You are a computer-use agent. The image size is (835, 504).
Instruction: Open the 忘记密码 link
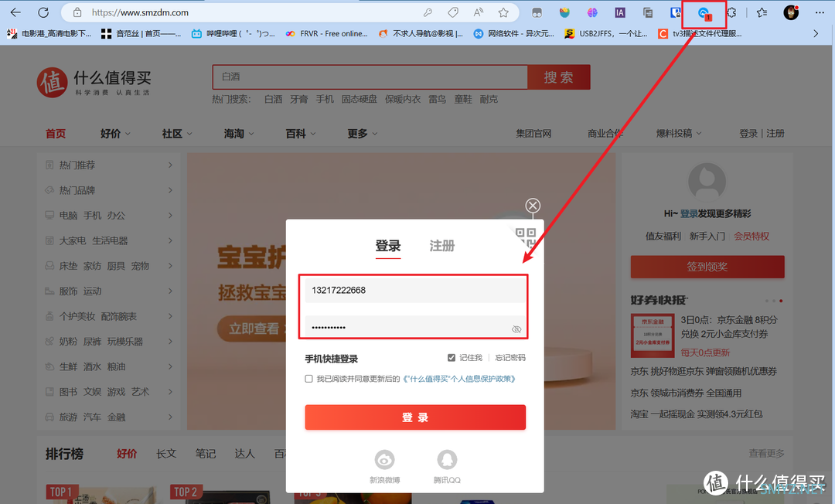click(510, 358)
